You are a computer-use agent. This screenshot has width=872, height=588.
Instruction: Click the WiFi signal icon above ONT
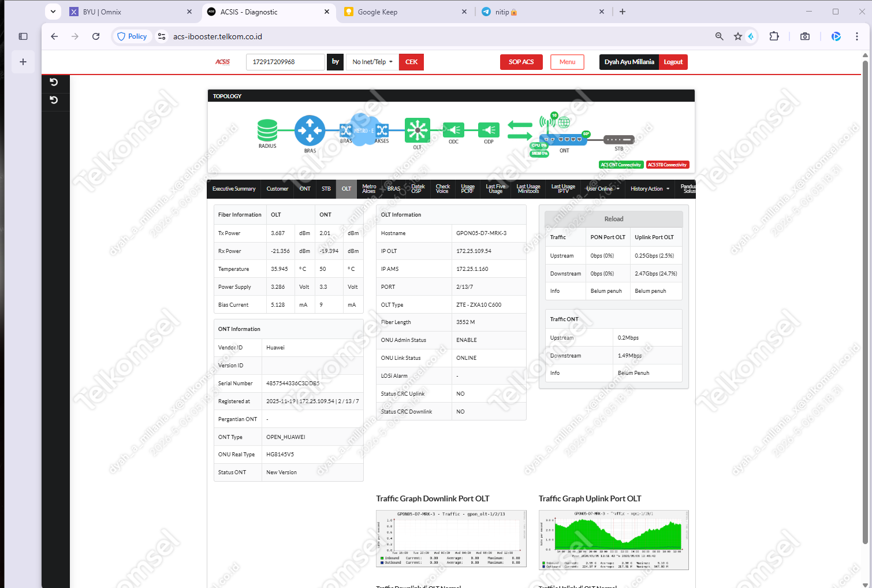pos(546,122)
